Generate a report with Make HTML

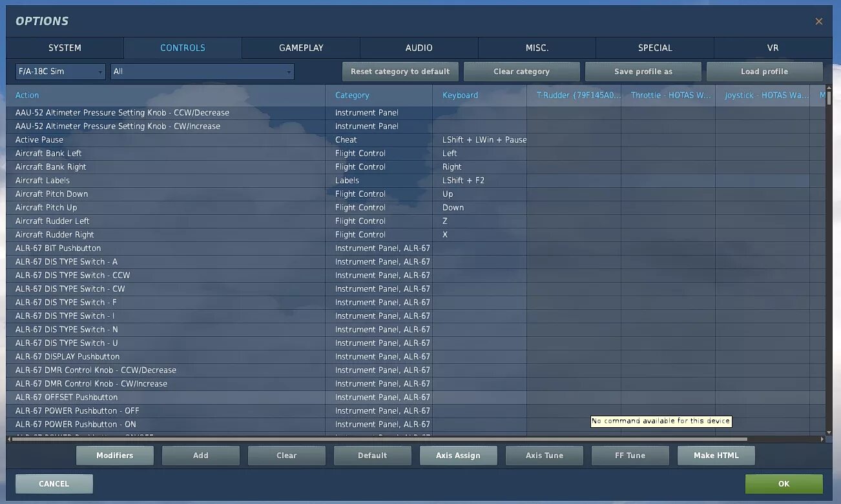tap(716, 455)
